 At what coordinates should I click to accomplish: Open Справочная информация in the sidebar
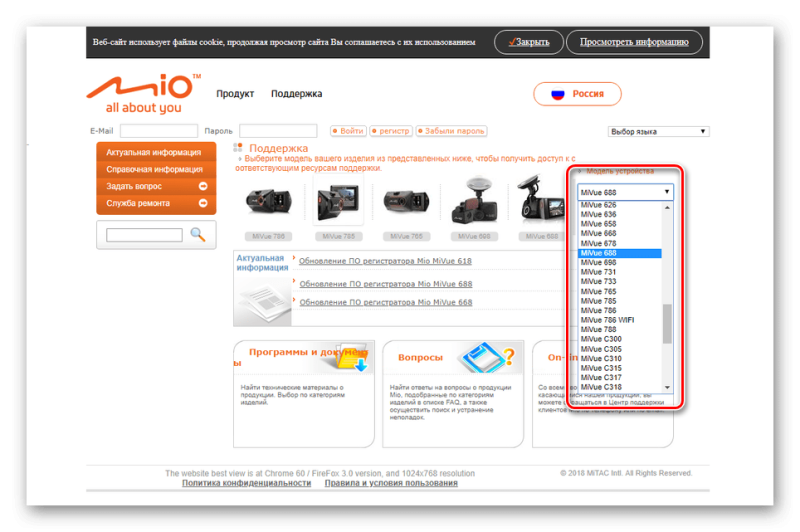pos(156,169)
